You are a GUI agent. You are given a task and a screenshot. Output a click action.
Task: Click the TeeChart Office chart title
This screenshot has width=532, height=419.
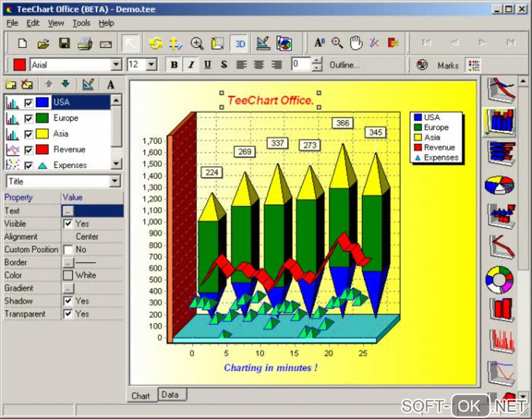270,100
